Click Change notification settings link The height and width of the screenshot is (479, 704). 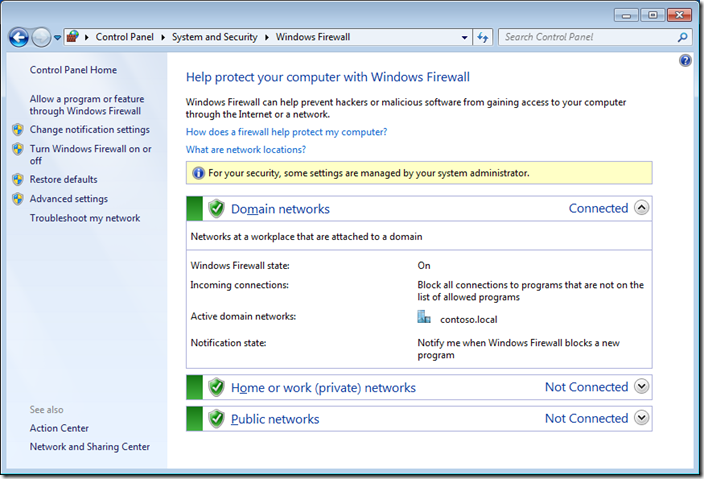(x=89, y=129)
